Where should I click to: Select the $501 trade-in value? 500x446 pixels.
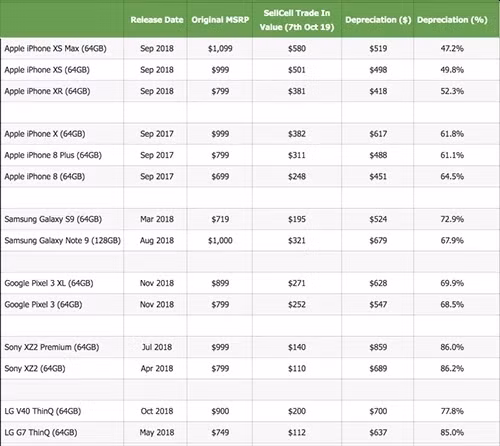[297, 70]
